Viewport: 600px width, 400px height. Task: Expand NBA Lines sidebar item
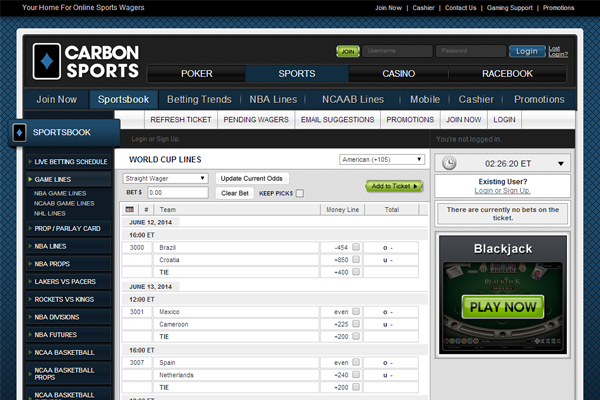coord(68,246)
